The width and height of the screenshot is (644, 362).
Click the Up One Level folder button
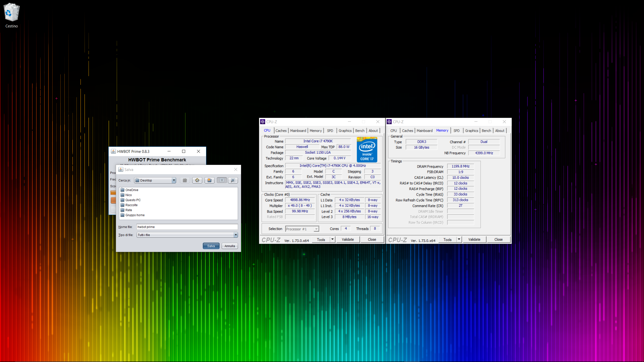[x=185, y=180]
